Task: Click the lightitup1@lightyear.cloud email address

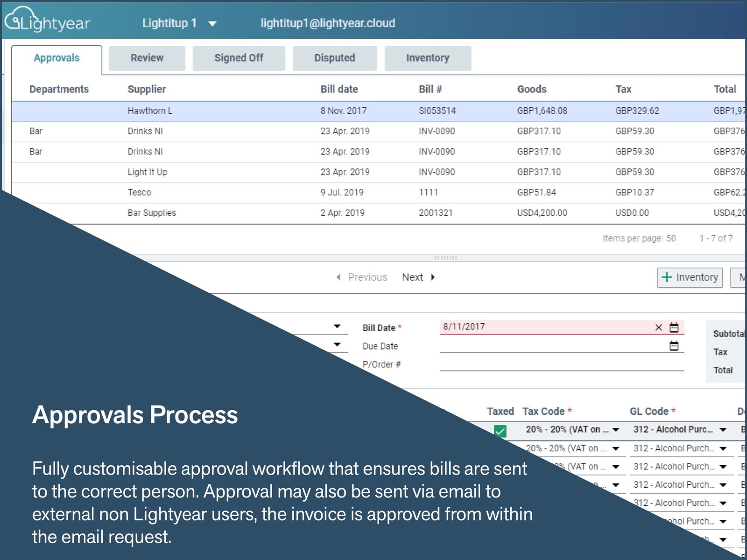Action: [x=328, y=23]
